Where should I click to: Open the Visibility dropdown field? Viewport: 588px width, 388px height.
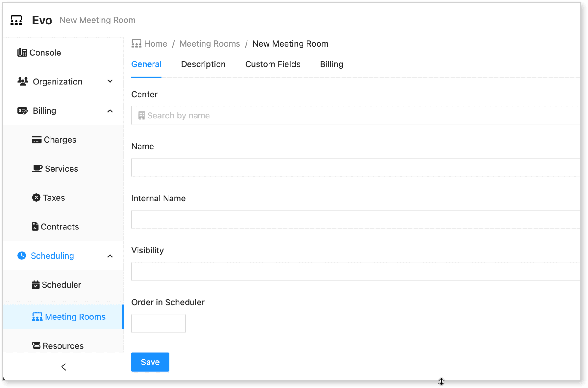(x=356, y=271)
